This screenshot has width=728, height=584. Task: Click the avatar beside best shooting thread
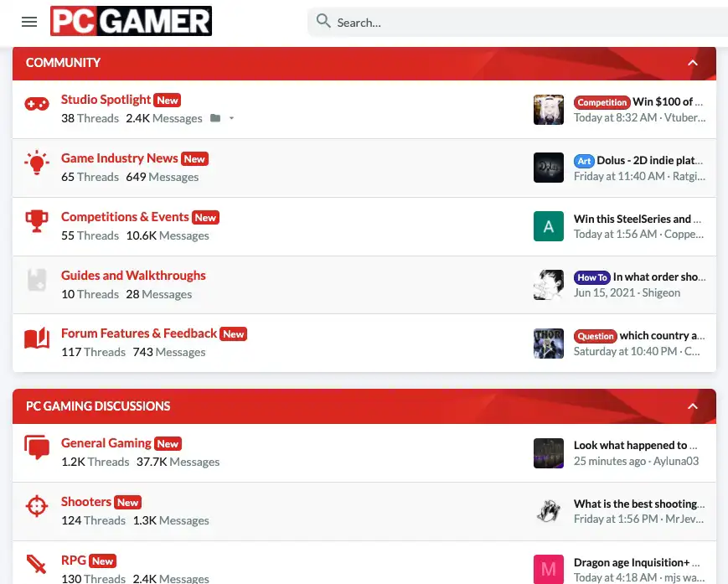pos(549,511)
